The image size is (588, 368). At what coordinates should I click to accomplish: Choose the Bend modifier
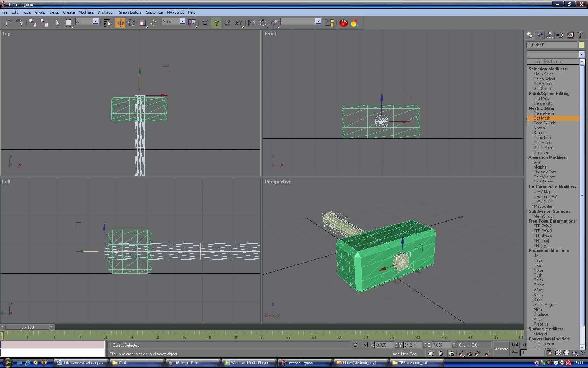[x=538, y=255]
